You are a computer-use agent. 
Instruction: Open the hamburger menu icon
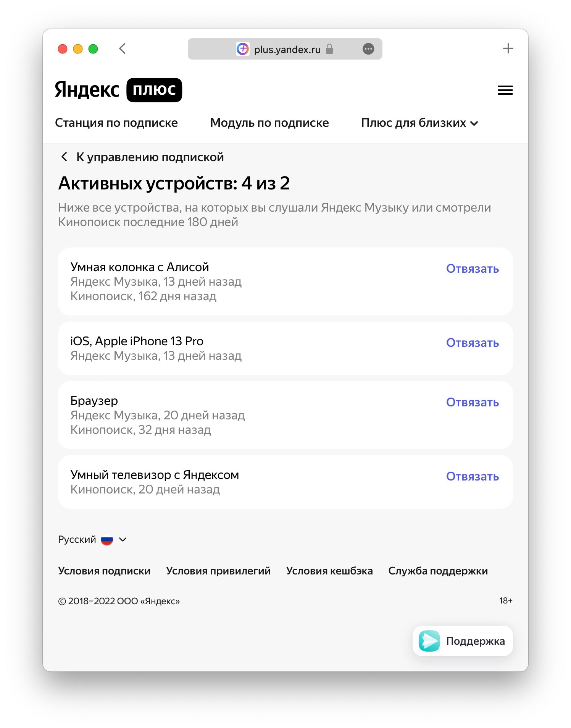[505, 90]
